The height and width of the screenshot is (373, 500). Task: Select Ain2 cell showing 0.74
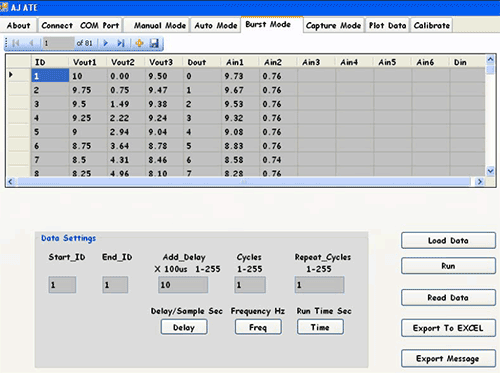click(278, 160)
